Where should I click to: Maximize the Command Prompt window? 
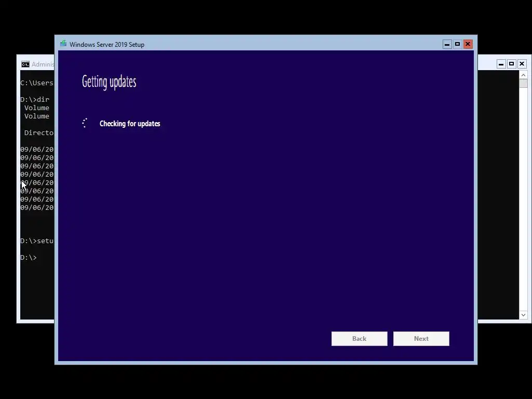tap(512, 64)
